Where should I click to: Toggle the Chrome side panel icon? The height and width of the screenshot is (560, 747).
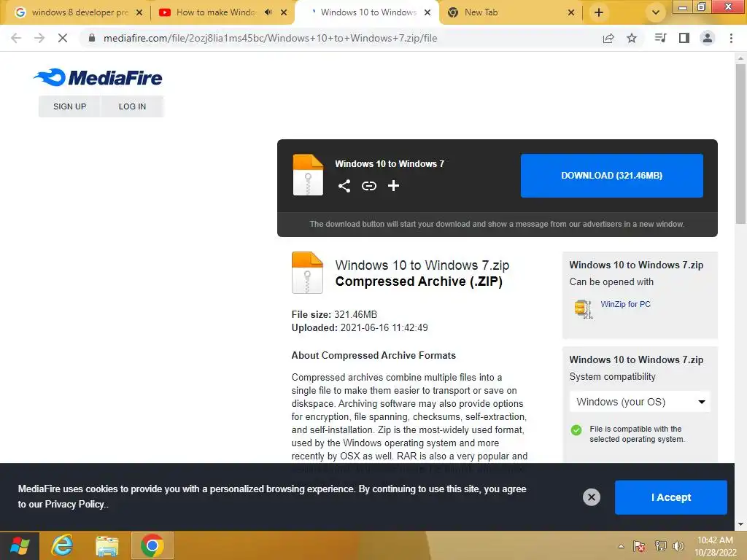click(x=684, y=38)
